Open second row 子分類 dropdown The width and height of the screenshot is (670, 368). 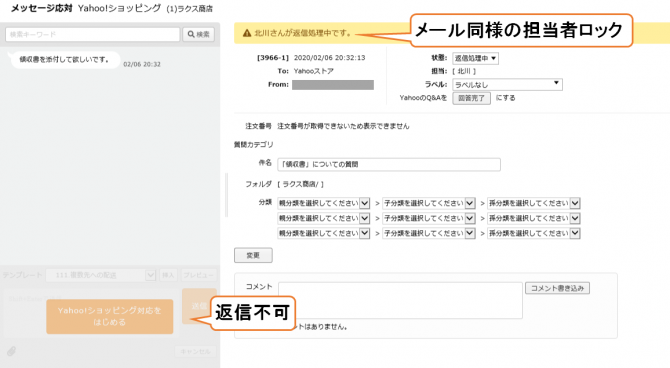(429, 218)
